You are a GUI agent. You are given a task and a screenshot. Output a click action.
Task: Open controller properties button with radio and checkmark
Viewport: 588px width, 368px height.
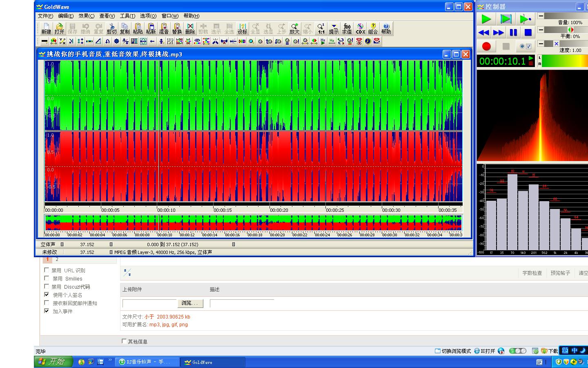coord(525,46)
